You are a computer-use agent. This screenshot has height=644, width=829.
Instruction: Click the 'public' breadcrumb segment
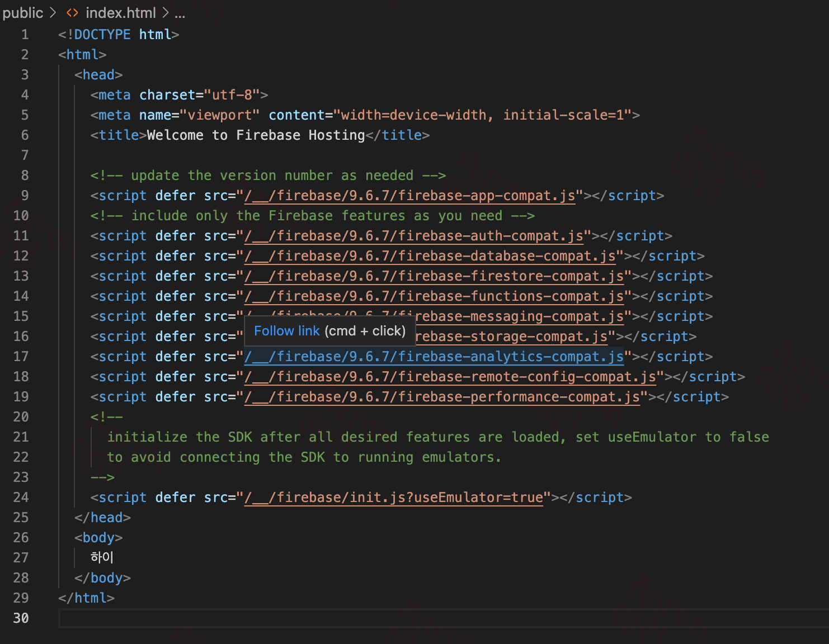23,13
